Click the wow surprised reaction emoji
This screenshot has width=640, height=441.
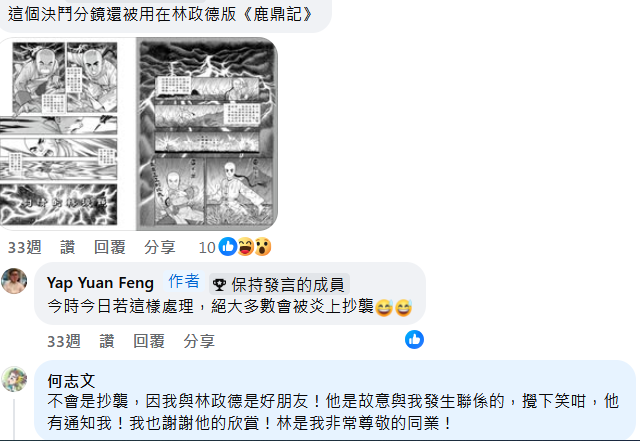pos(263,247)
